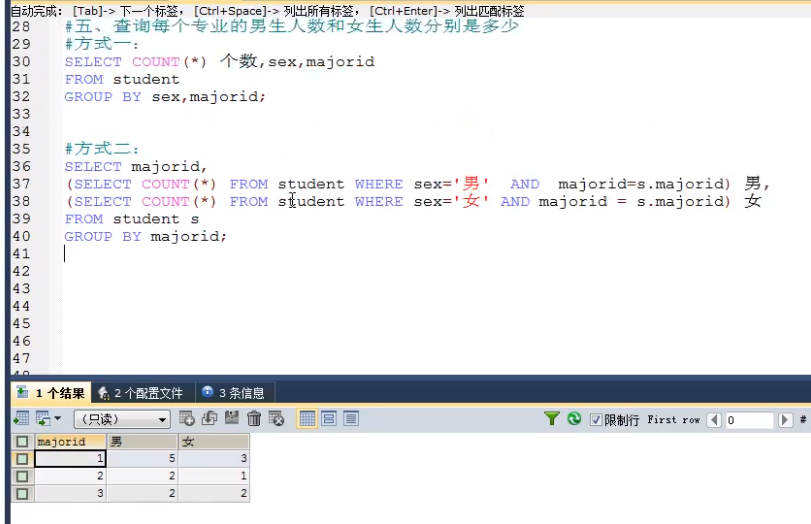The height and width of the screenshot is (524, 811).
Task: Click the green filter funnel icon
Action: [552, 418]
